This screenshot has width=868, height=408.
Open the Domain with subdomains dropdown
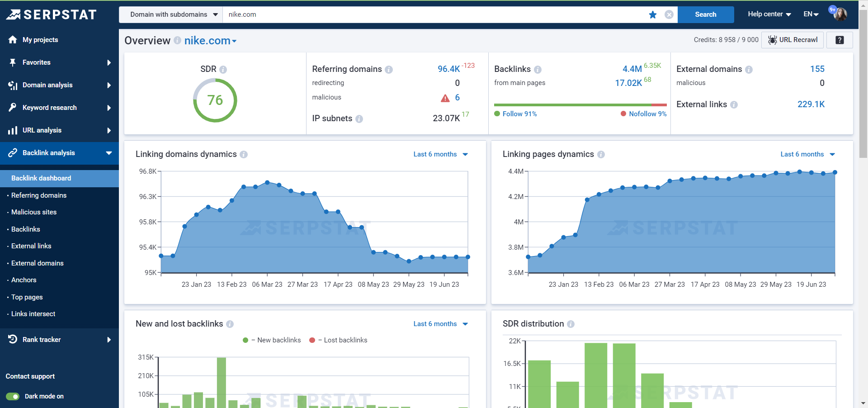(170, 14)
